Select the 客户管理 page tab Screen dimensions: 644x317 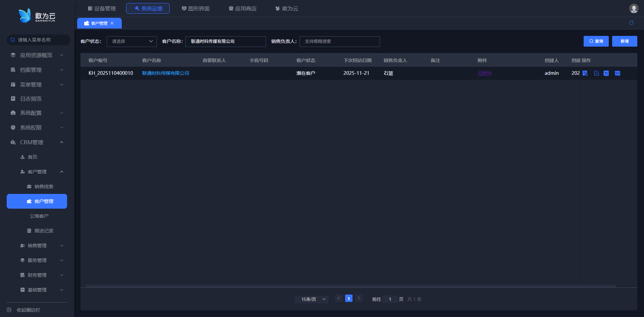pos(99,23)
